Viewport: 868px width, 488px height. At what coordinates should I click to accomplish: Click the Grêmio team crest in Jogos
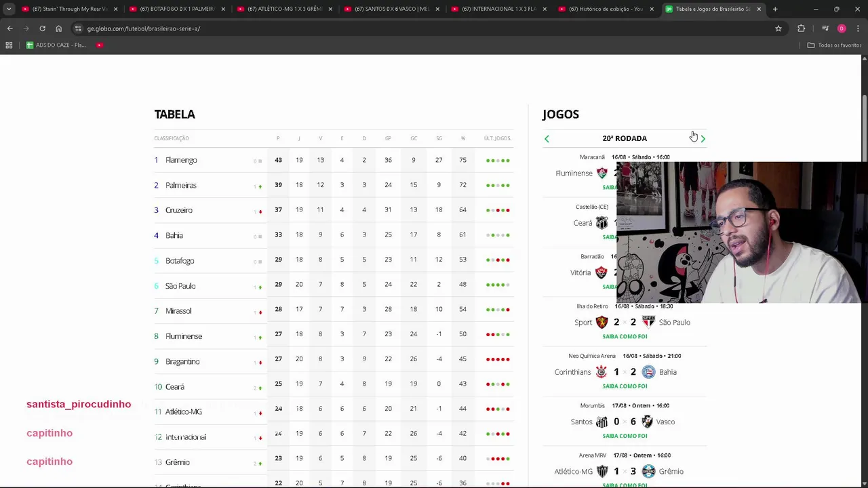tap(648, 471)
